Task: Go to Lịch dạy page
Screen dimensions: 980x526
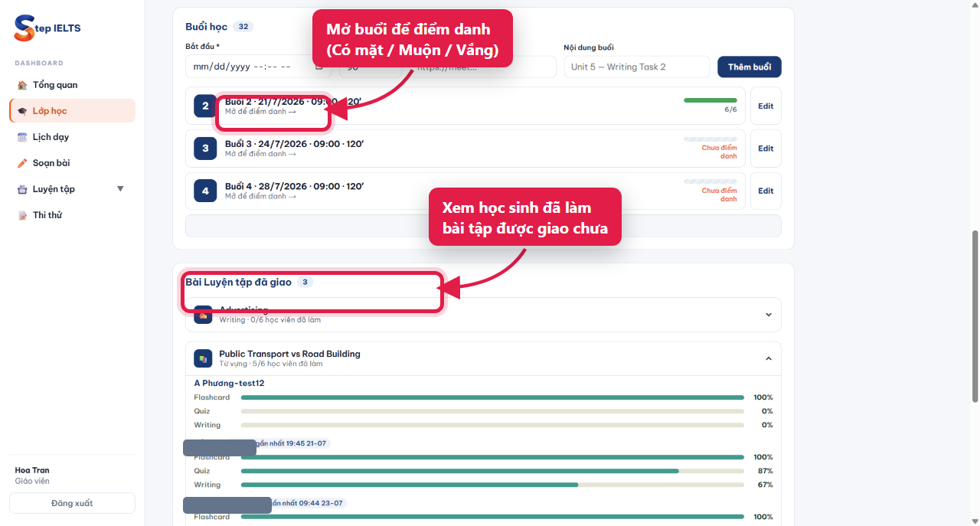Action: (x=72, y=137)
